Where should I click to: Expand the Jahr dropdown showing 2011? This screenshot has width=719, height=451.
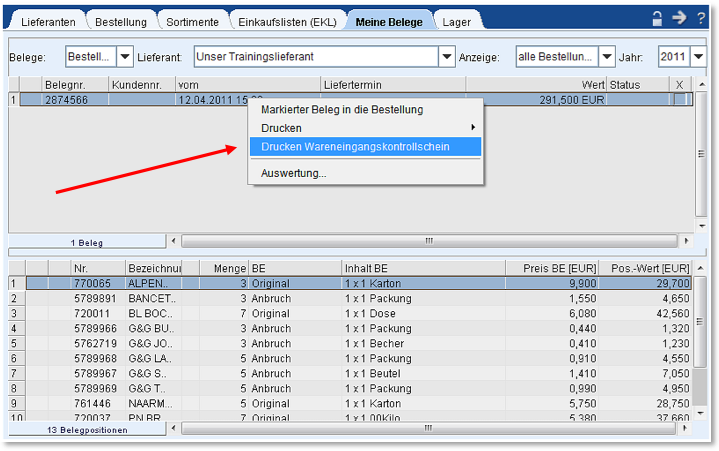(698, 57)
